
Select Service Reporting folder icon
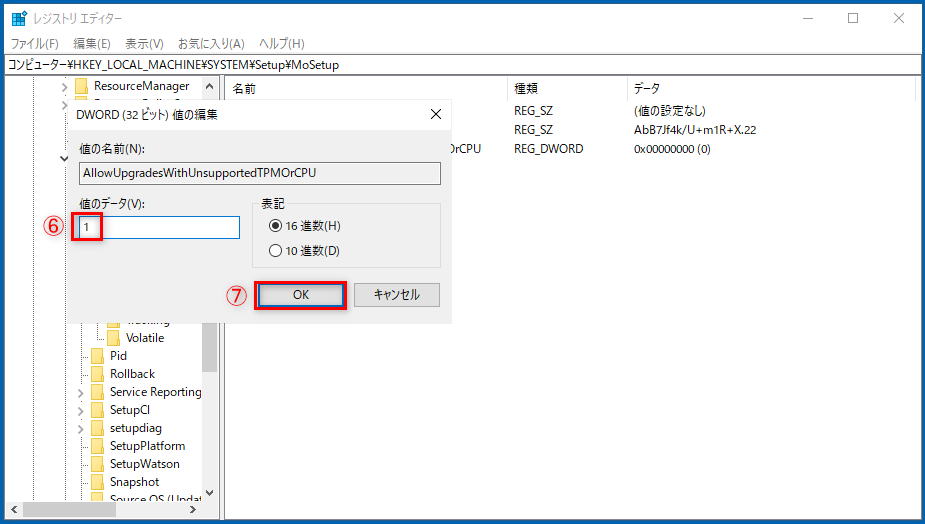(97, 392)
